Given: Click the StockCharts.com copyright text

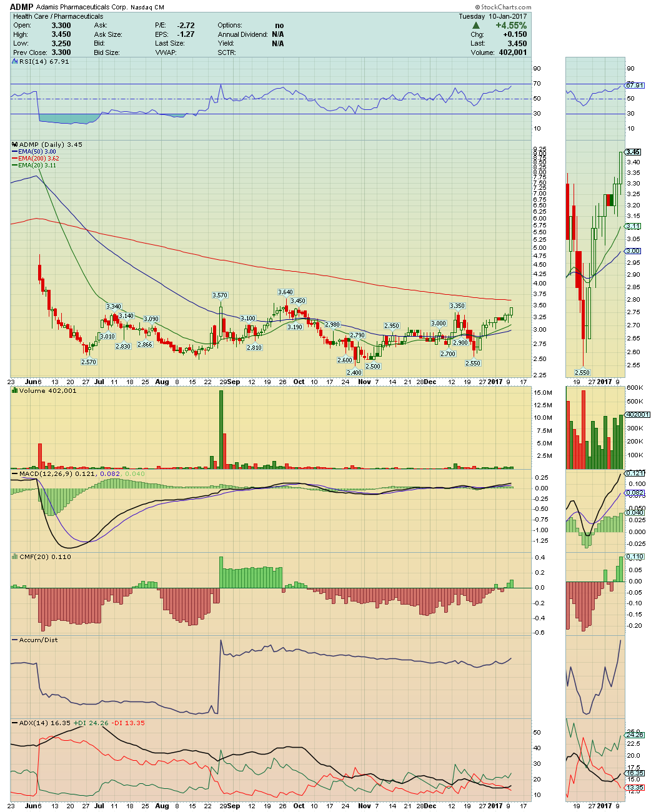Looking at the screenshot, I should [x=504, y=7].
